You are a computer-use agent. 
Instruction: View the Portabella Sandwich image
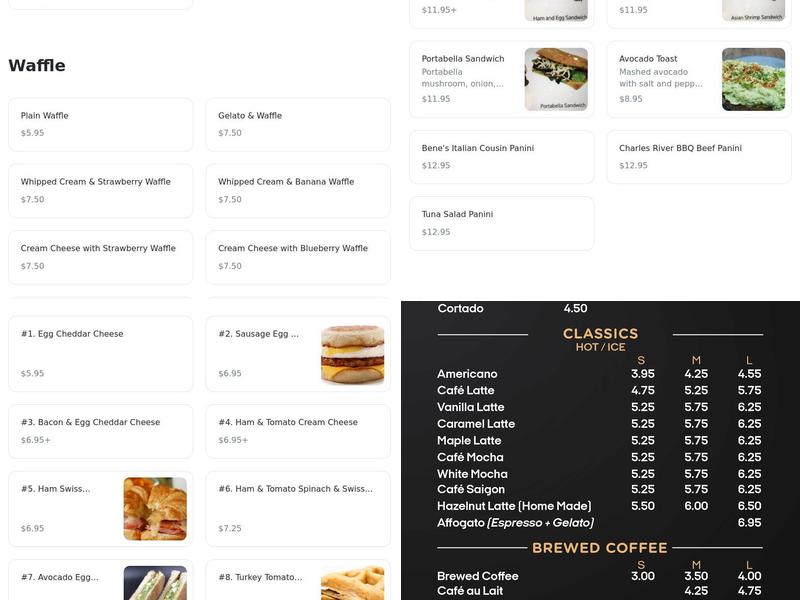[x=558, y=79]
